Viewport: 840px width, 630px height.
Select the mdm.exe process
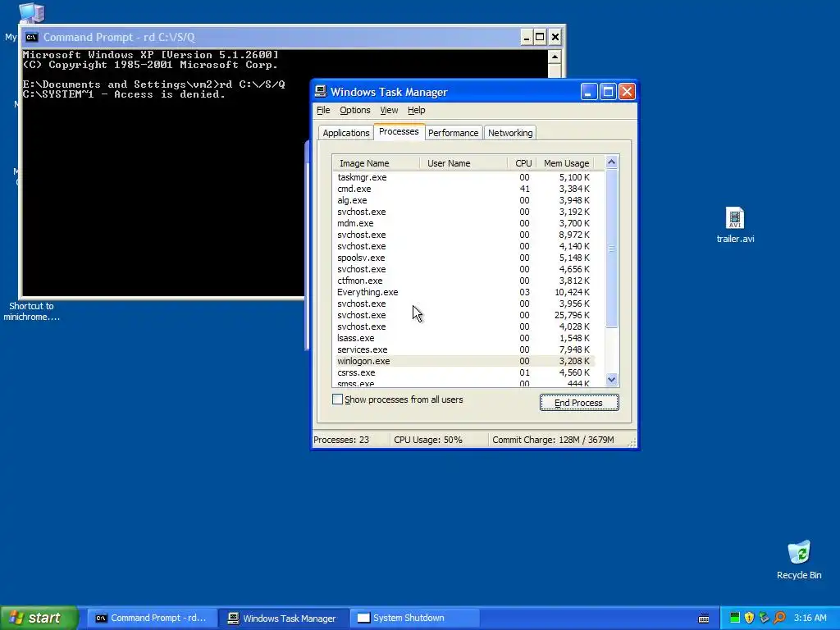pyautogui.click(x=465, y=223)
